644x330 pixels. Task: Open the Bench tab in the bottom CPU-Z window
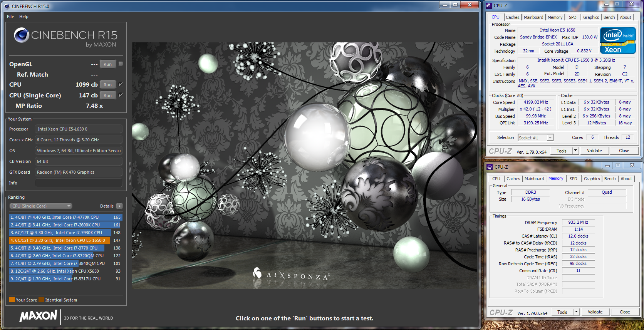(610, 179)
